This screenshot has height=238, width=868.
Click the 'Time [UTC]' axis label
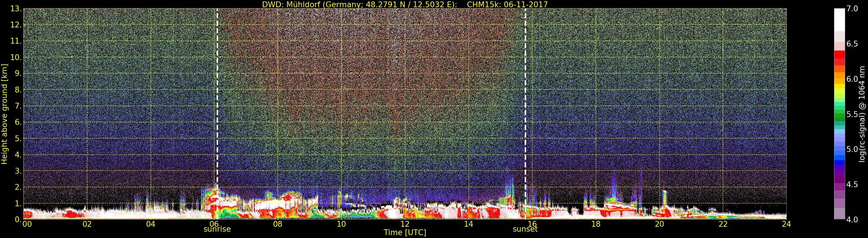tap(405, 232)
